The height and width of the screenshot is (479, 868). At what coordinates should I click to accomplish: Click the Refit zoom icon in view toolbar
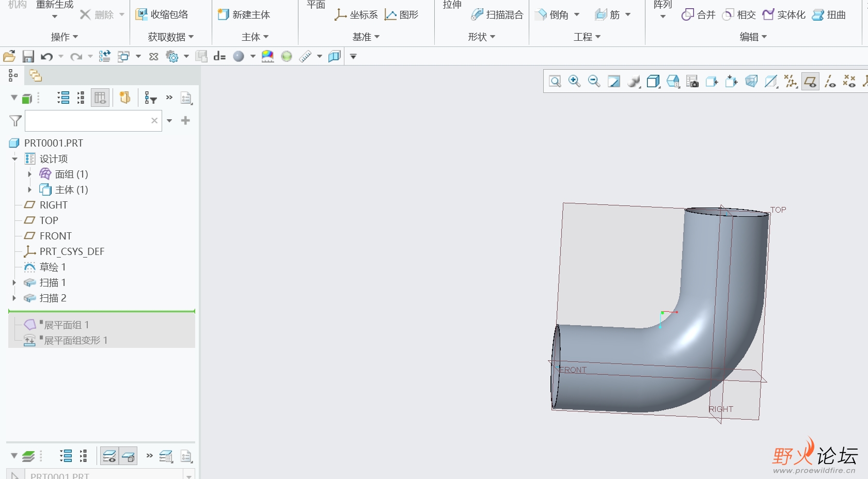pos(555,82)
